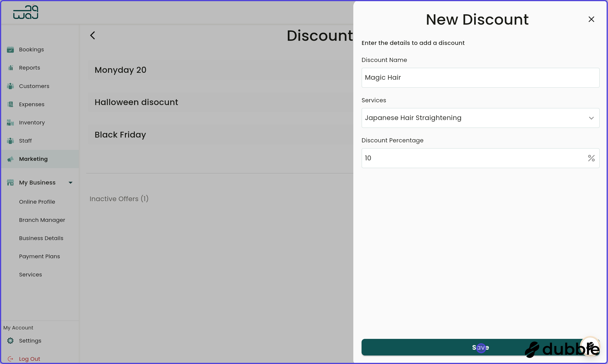Click the Inventory icon
The width and height of the screenshot is (608, 364).
coord(11,122)
